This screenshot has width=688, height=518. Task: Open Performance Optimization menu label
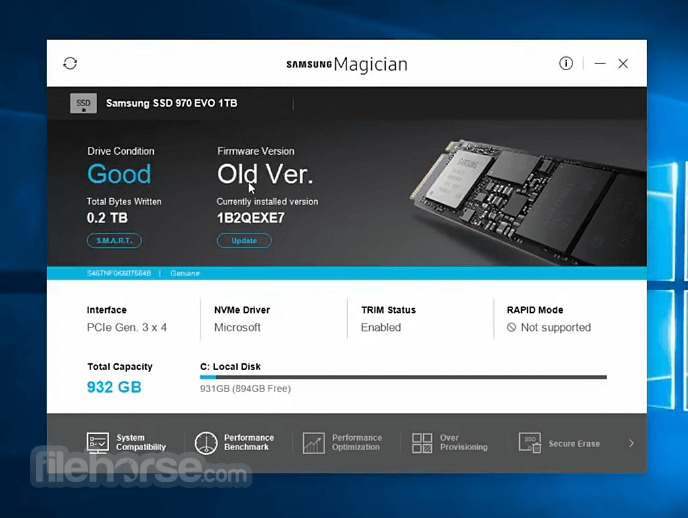[x=357, y=442]
